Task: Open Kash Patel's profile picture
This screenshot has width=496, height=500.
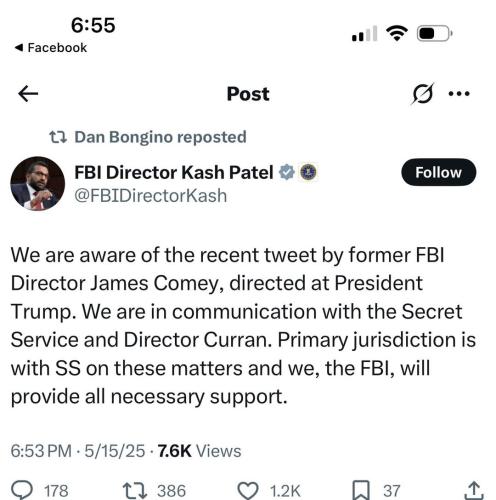Action: pos(38,184)
